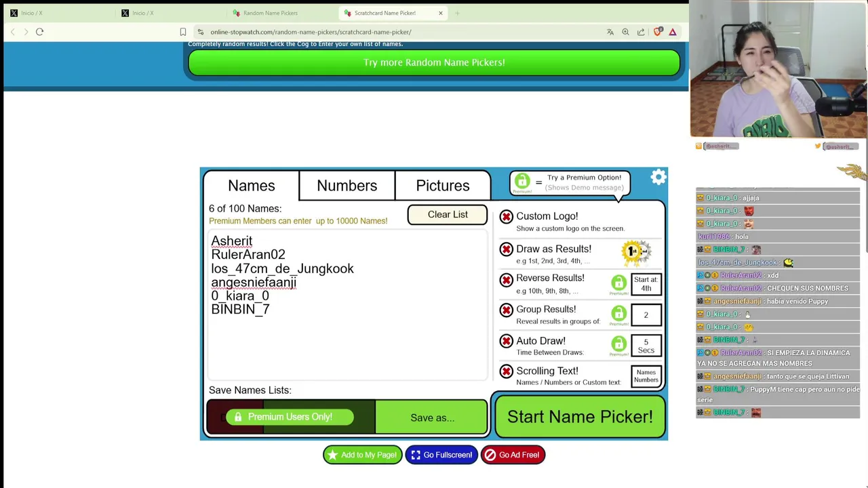Click Go Fullscreen button

point(441,455)
